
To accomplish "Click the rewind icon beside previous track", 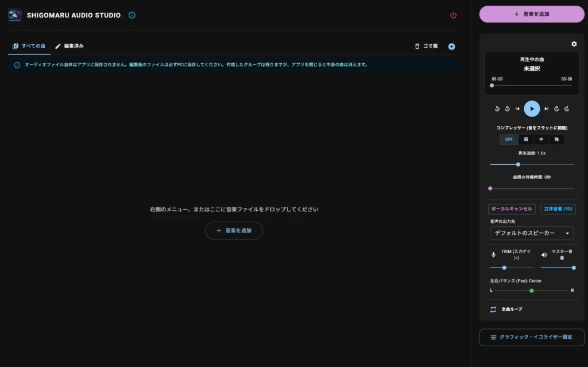I will [507, 109].
